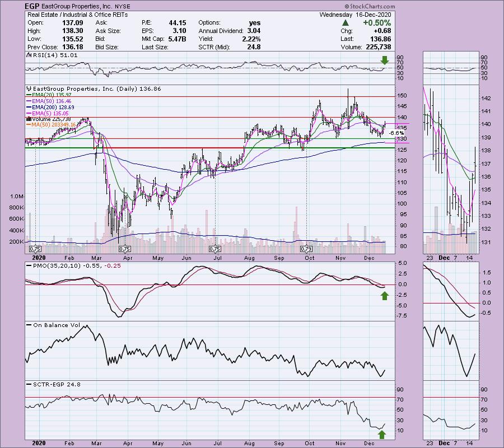Click the Ask Size label
This screenshot has height=448, width=504.
[x=108, y=31]
